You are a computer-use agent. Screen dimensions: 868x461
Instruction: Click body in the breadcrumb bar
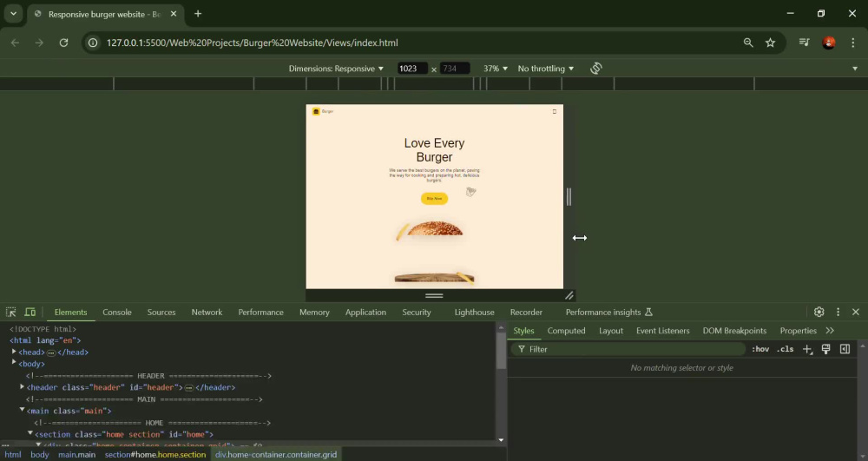[39, 454]
